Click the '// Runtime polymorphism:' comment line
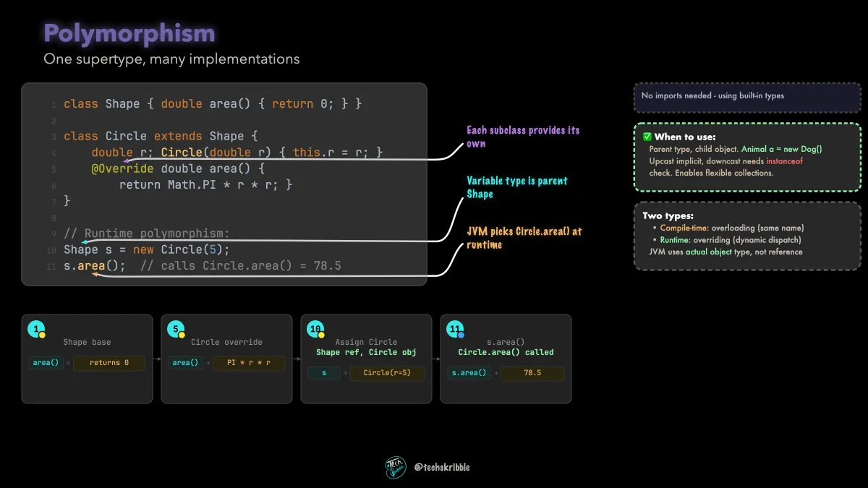 147,234
